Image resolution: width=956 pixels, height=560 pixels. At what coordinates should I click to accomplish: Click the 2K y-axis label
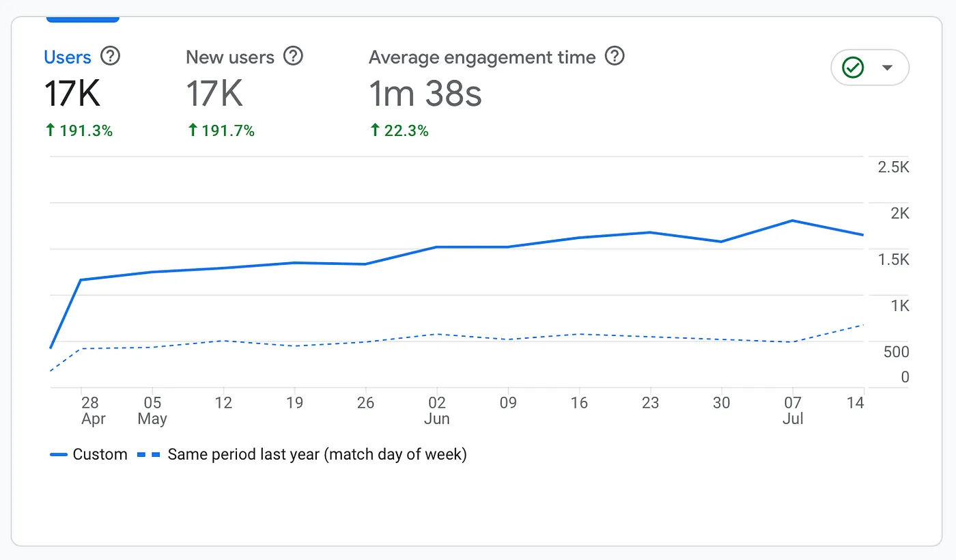click(900, 213)
